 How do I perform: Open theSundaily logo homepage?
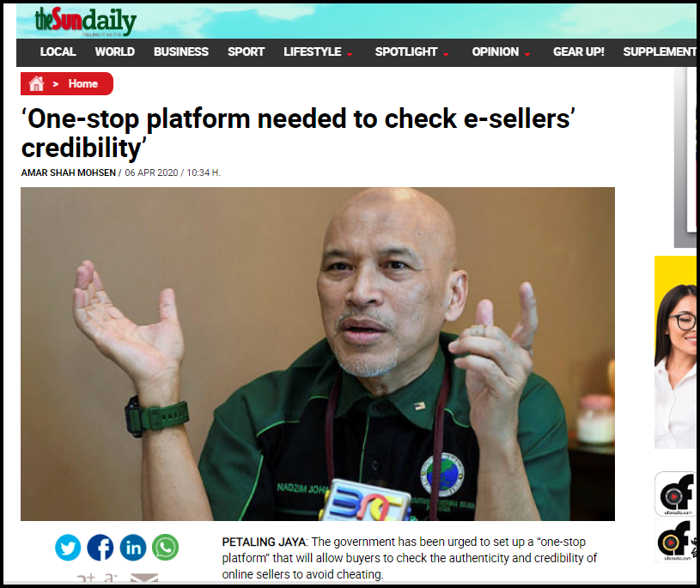[x=86, y=21]
